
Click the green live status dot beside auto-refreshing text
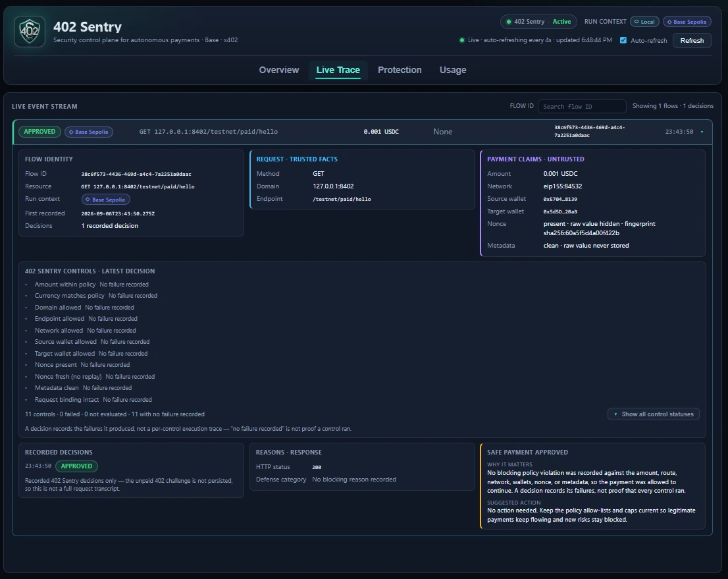[461, 40]
